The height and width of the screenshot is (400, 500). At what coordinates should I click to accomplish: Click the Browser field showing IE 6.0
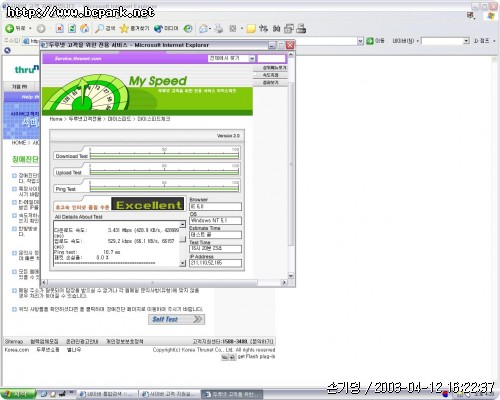pos(215,206)
